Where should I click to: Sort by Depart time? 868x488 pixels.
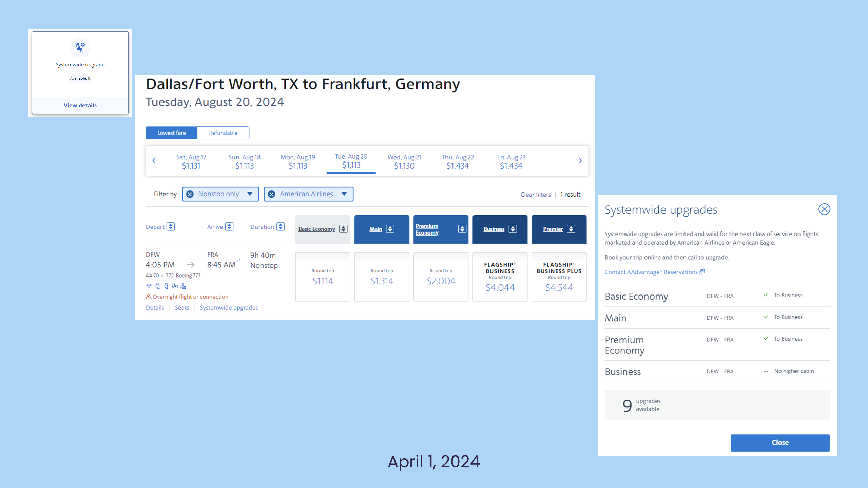pyautogui.click(x=171, y=227)
